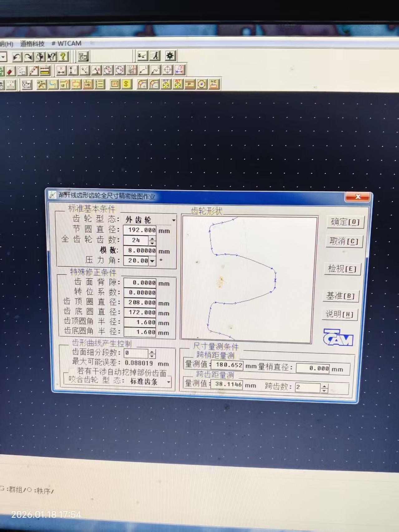Click the gear-shaped icon in top toolbar
399x532 pixels.
tap(170, 56)
